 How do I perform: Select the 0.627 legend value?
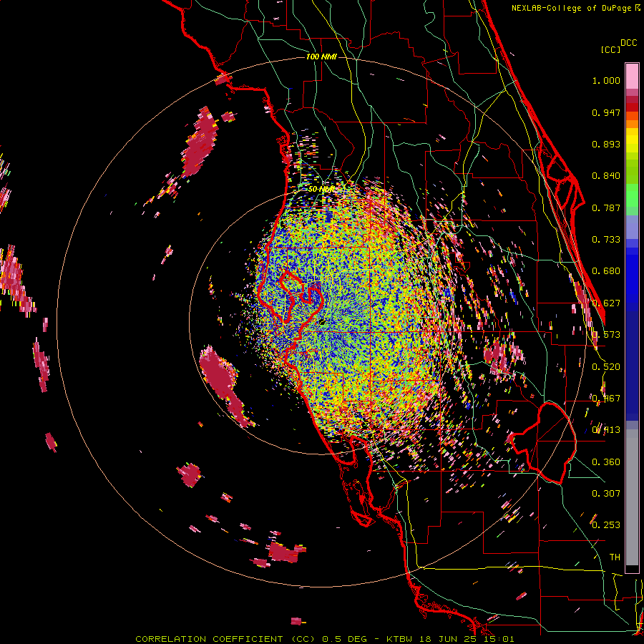tap(606, 303)
